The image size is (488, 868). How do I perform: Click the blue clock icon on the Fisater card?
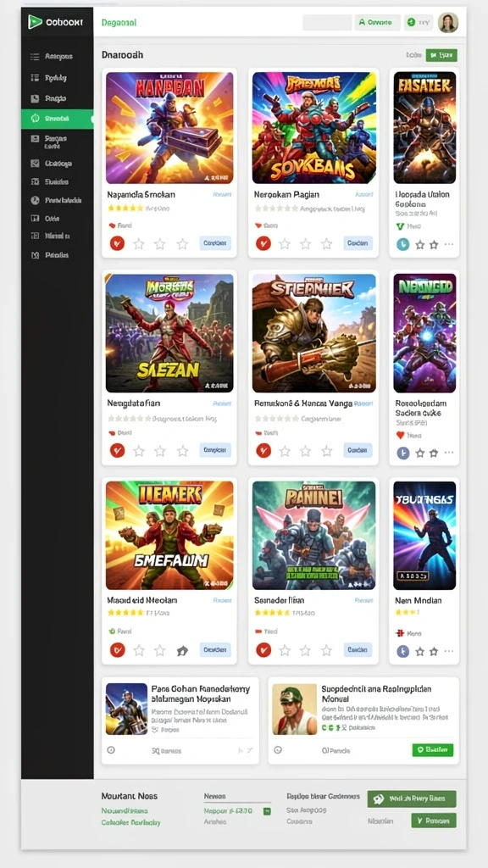pos(402,244)
